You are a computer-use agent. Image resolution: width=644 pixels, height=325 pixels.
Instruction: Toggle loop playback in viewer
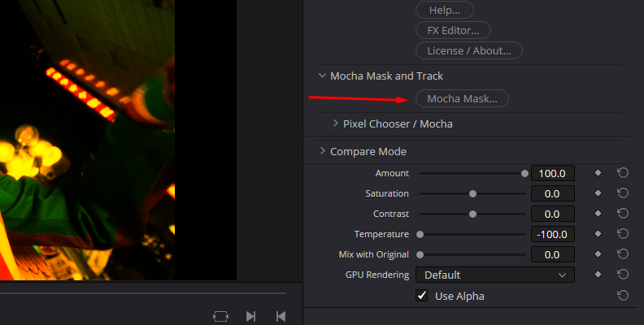[x=220, y=316]
